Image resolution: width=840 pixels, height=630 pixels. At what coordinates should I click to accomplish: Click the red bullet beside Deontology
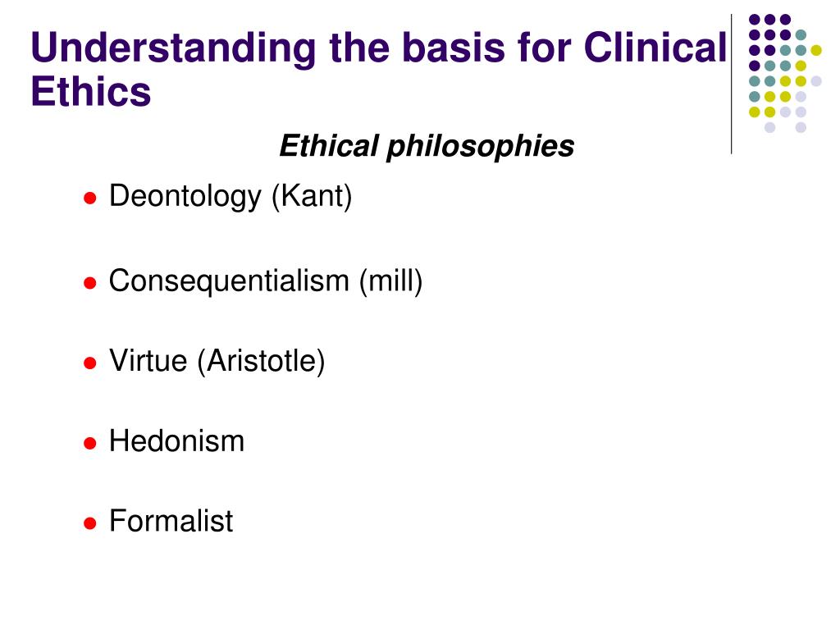[x=90, y=199]
